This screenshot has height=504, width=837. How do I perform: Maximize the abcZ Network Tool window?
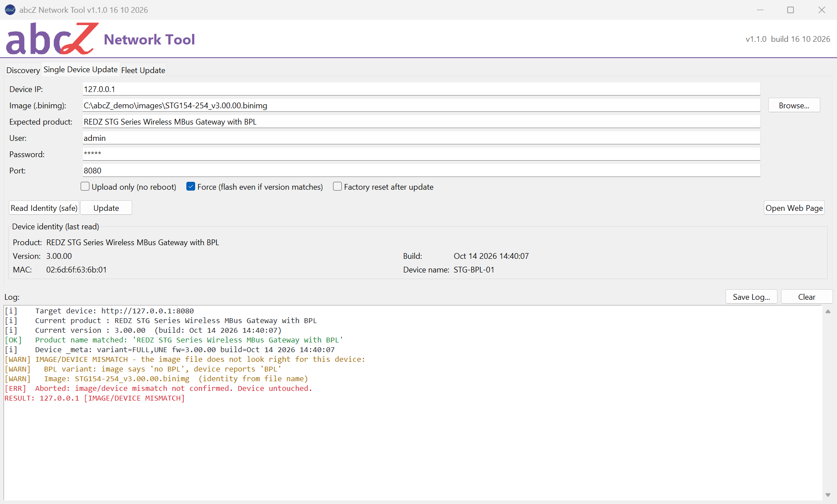(791, 10)
